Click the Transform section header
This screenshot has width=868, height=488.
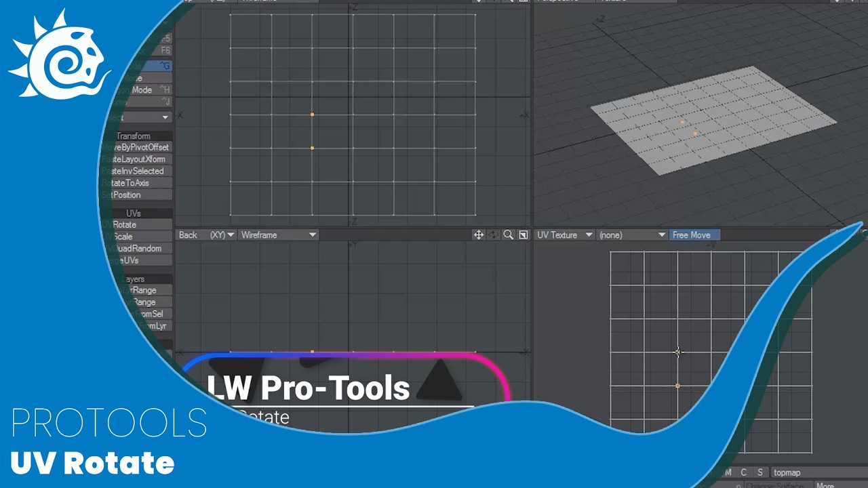coord(134,136)
